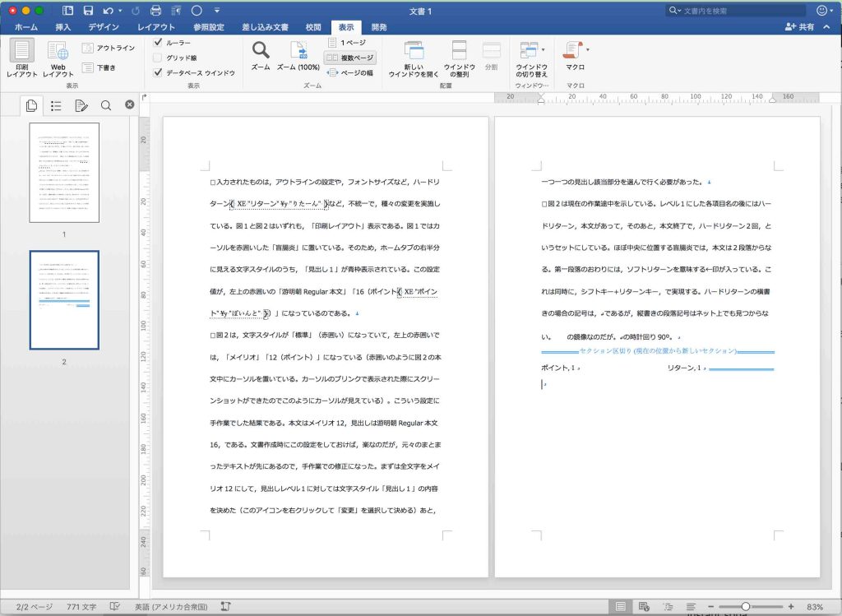
Task: Switch to アウトライン view
Action: tap(109, 48)
